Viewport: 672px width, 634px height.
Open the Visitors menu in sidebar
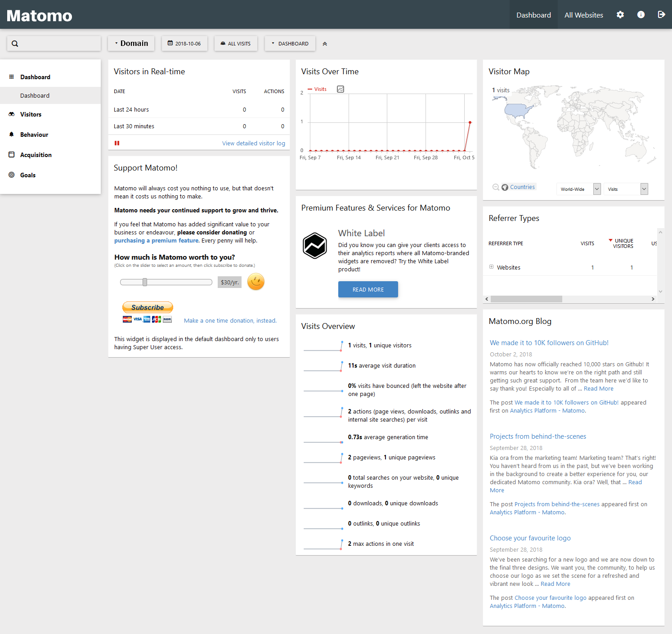[x=31, y=114]
